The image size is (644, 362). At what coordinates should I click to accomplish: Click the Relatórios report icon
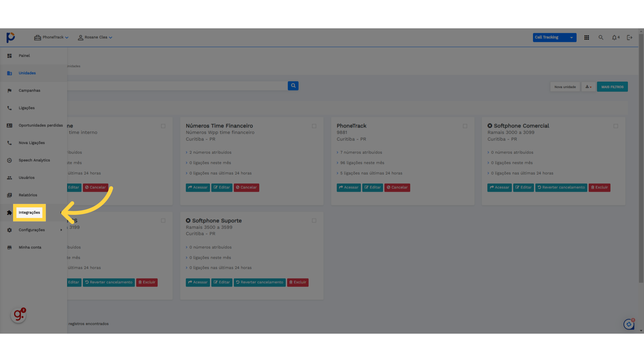(9, 195)
